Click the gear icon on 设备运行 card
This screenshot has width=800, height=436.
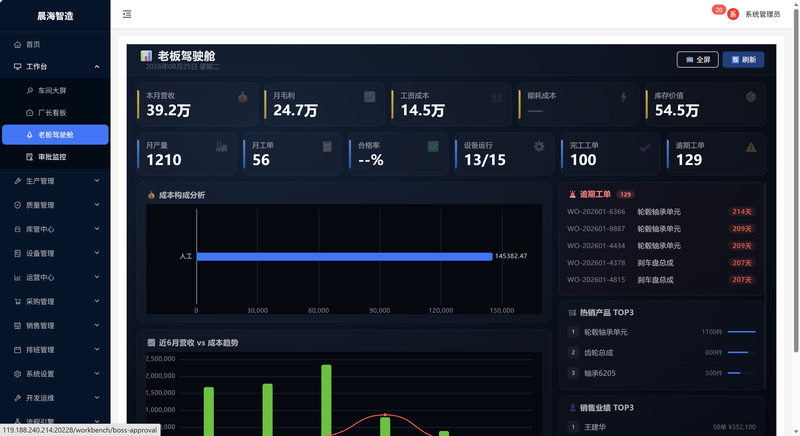(539, 147)
